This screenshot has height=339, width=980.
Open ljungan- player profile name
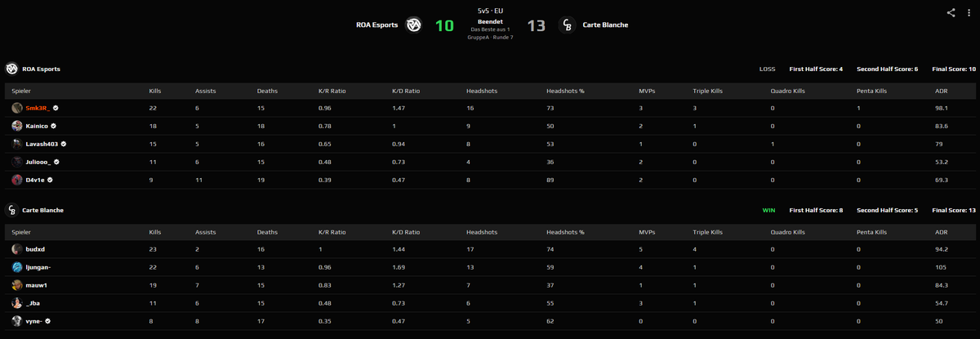[x=38, y=267]
